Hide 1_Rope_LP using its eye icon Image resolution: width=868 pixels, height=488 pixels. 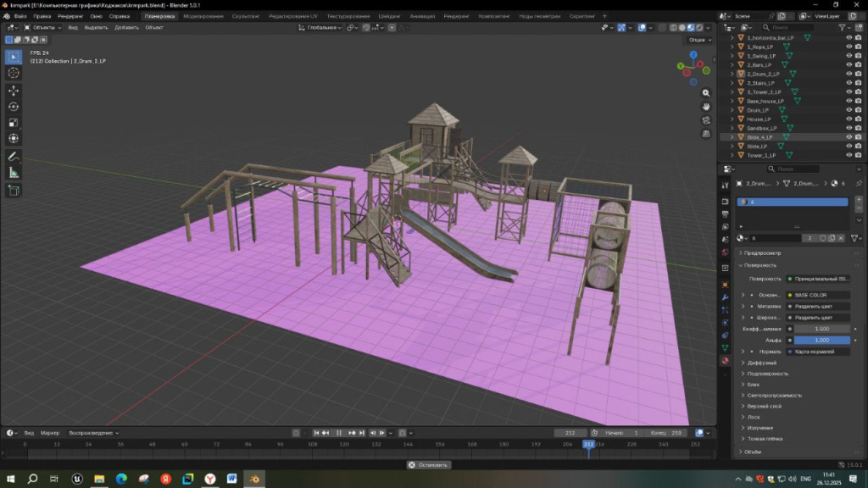click(849, 47)
